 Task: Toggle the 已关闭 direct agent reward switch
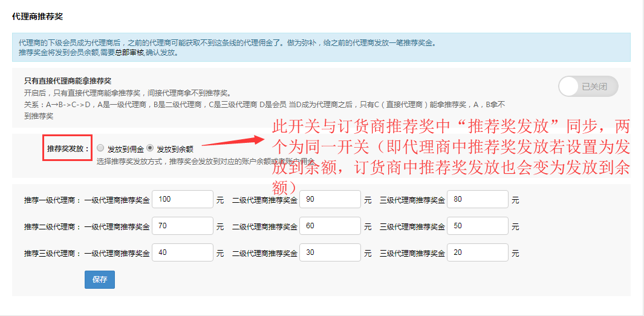click(588, 87)
